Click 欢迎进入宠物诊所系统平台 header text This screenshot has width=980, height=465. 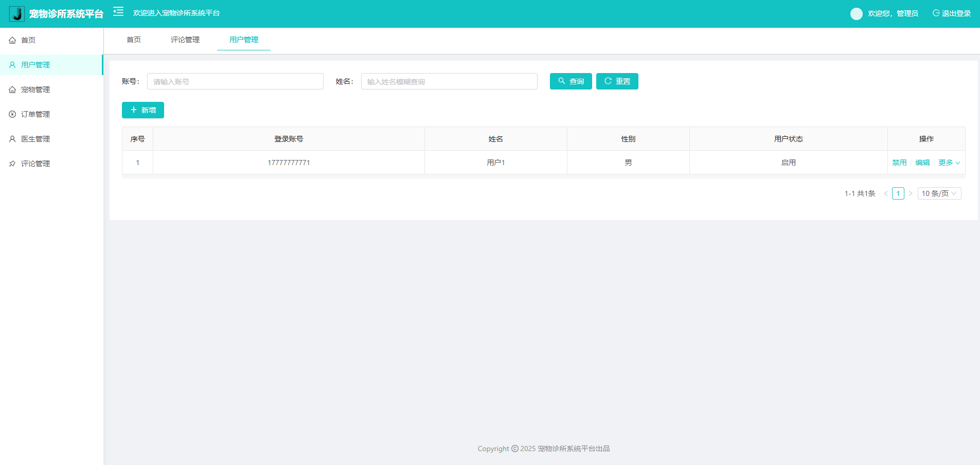tap(176, 13)
